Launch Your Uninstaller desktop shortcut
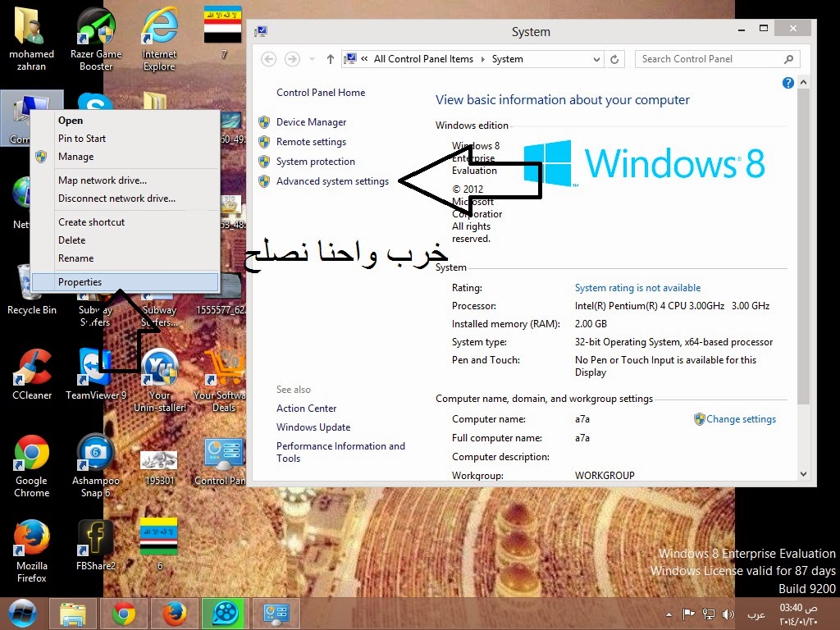Viewport: 840px width, 630px height. click(x=160, y=379)
